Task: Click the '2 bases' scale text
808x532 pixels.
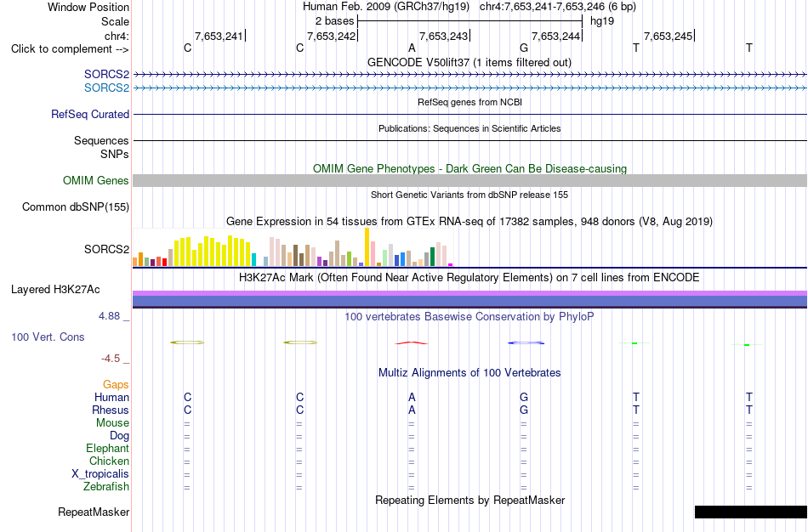Action: tap(335, 21)
